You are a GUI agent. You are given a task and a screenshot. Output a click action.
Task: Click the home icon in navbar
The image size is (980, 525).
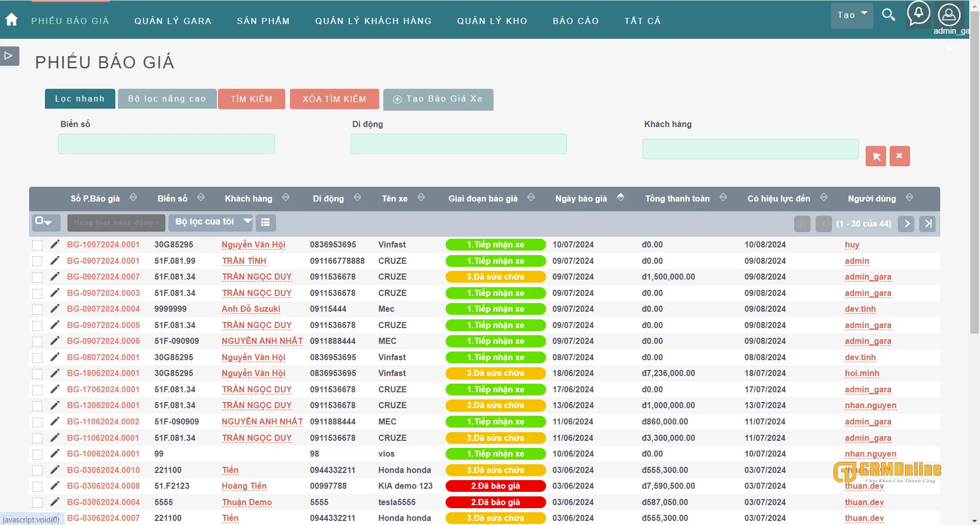click(x=11, y=20)
